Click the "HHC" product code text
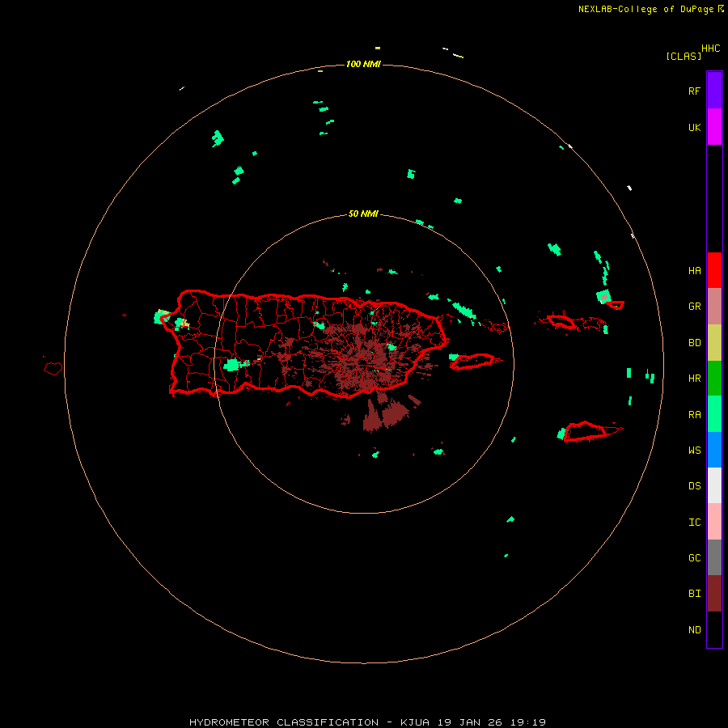 (710, 49)
